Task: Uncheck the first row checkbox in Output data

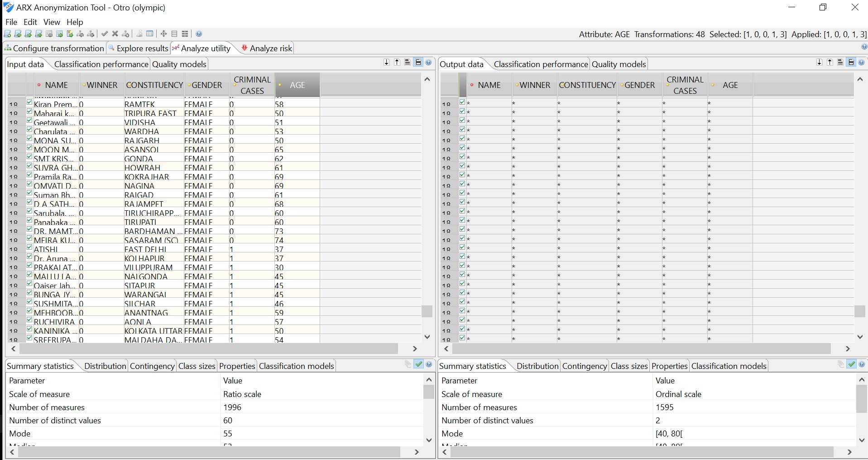Action: (x=462, y=102)
